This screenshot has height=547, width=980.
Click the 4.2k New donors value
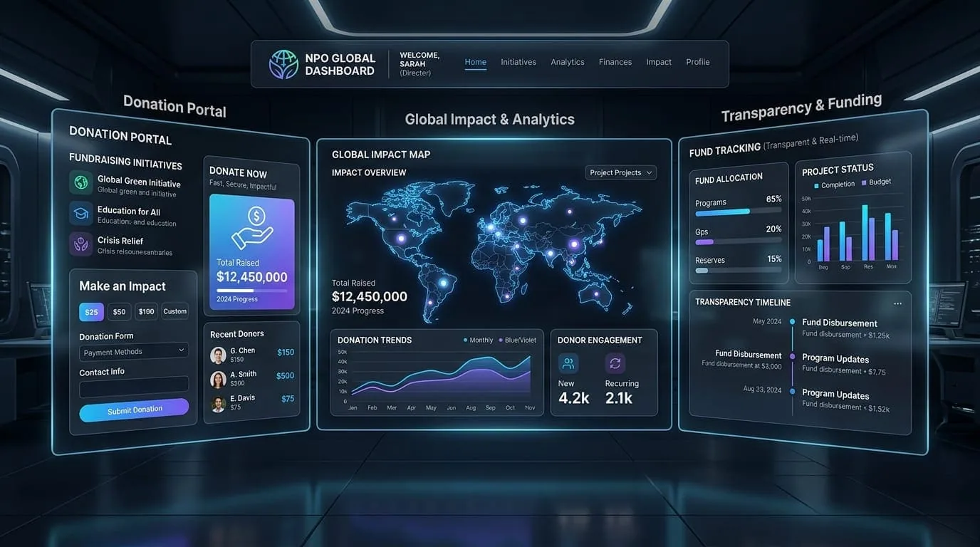coord(574,398)
